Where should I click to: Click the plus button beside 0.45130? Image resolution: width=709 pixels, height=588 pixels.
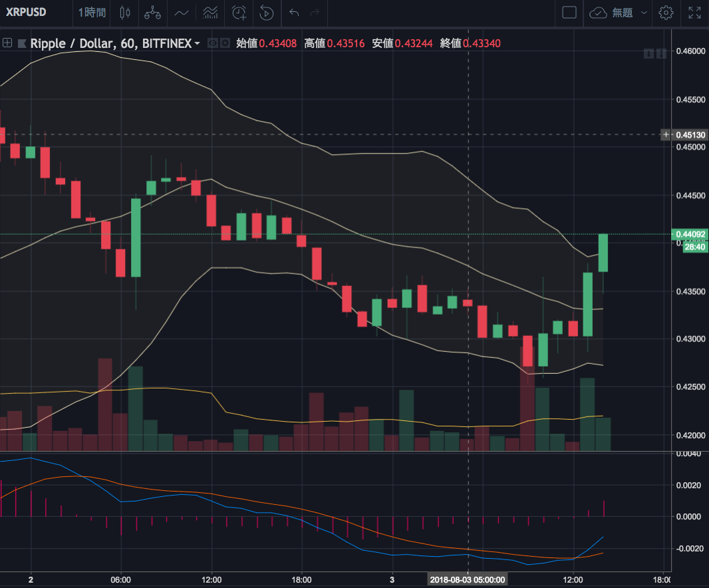click(666, 135)
